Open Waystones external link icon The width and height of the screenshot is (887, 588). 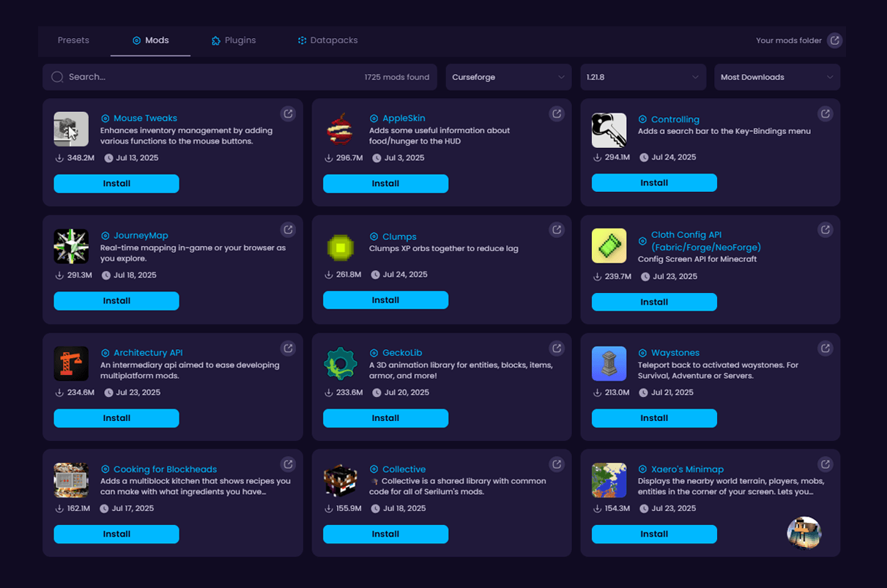tap(825, 348)
